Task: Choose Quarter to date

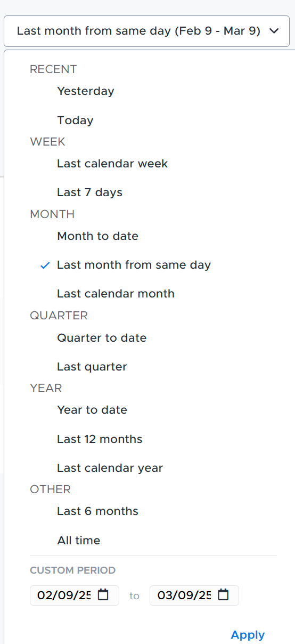Action: [x=102, y=338]
